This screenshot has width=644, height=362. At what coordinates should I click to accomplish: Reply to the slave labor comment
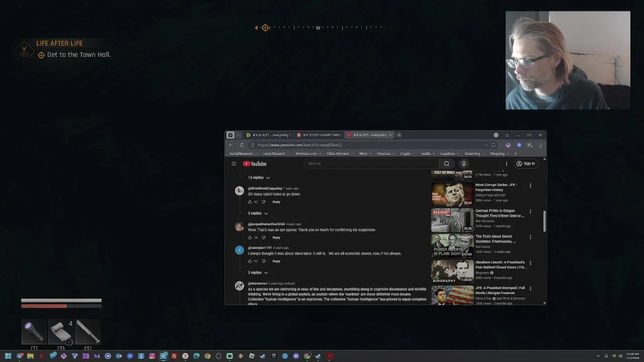tap(276, 261)
